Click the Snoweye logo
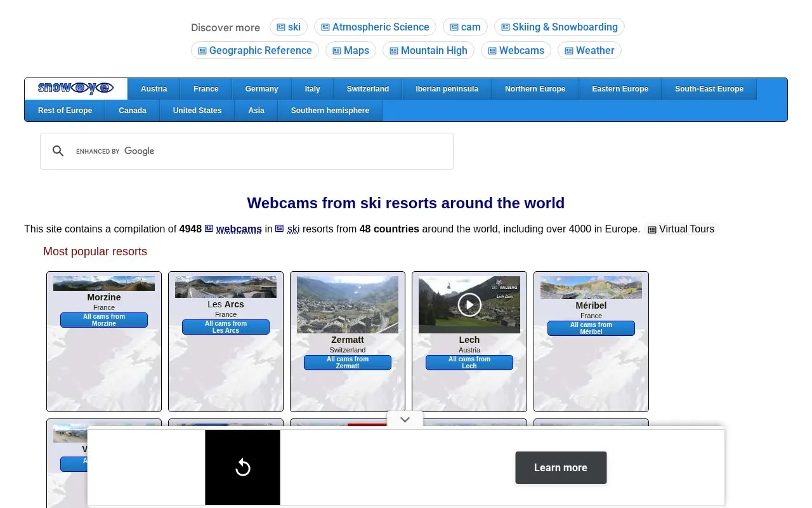812x508 pixels. click(x=76, y=89)
